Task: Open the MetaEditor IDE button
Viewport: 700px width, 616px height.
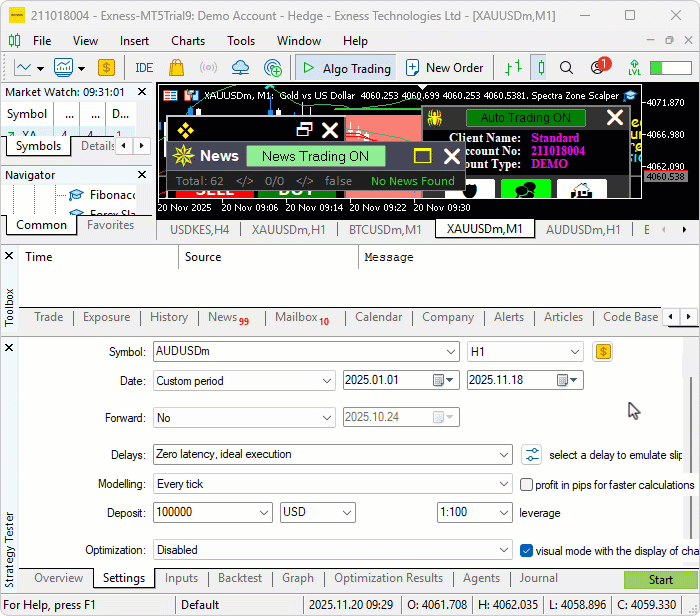Action: coord(144,68)
